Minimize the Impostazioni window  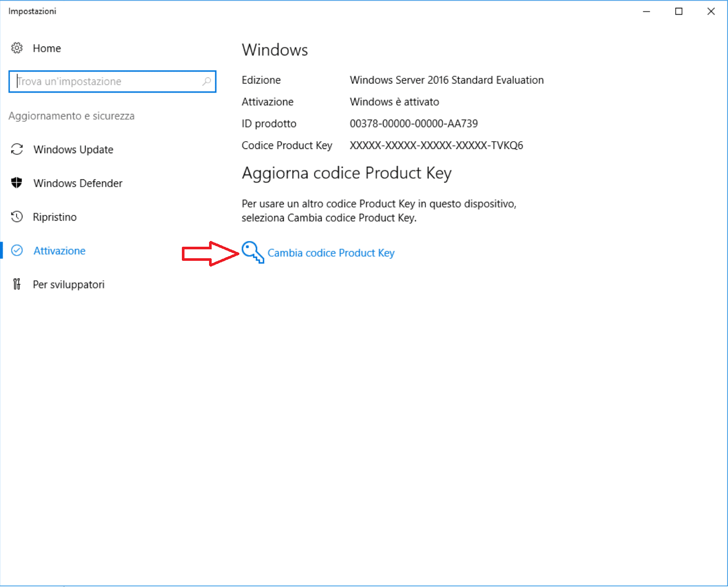(x=646, y=11)
